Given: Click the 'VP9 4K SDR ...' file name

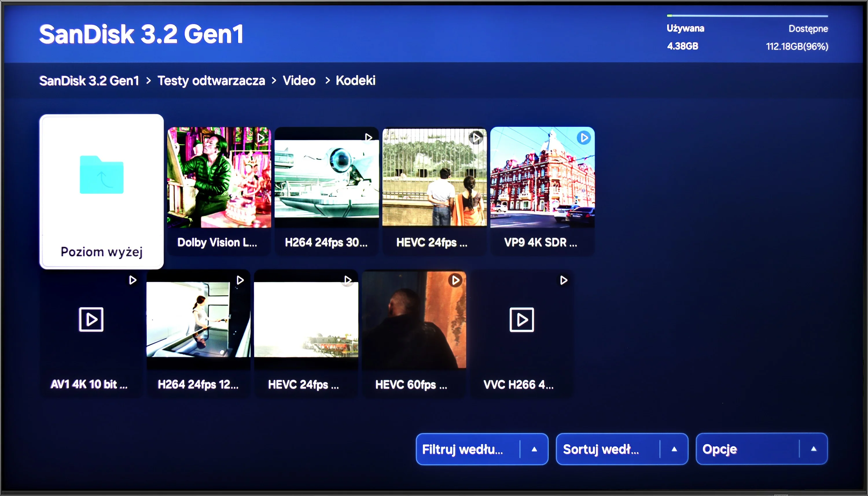Looking at the screenshot, I should pyautogui.click(x=541, y=242).
